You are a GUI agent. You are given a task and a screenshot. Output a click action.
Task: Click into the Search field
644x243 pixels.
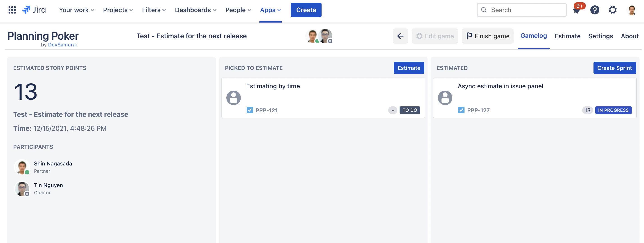(525, 10)
